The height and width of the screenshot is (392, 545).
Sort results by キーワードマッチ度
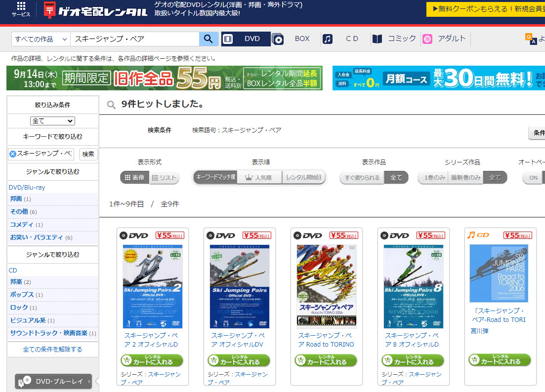pyautogui.click(x=215, y=177)
